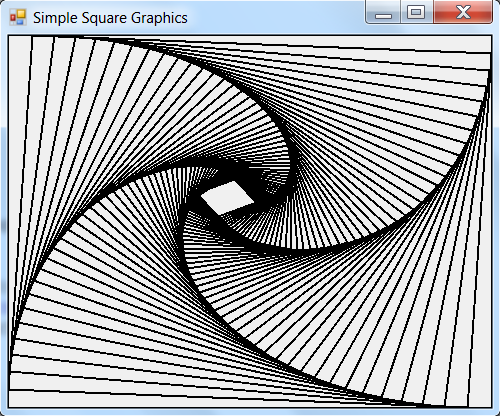Screen dimensions: 500x416
Task: Minimize the Simple Square Graphics window
Action: click(x=383, y=12)
